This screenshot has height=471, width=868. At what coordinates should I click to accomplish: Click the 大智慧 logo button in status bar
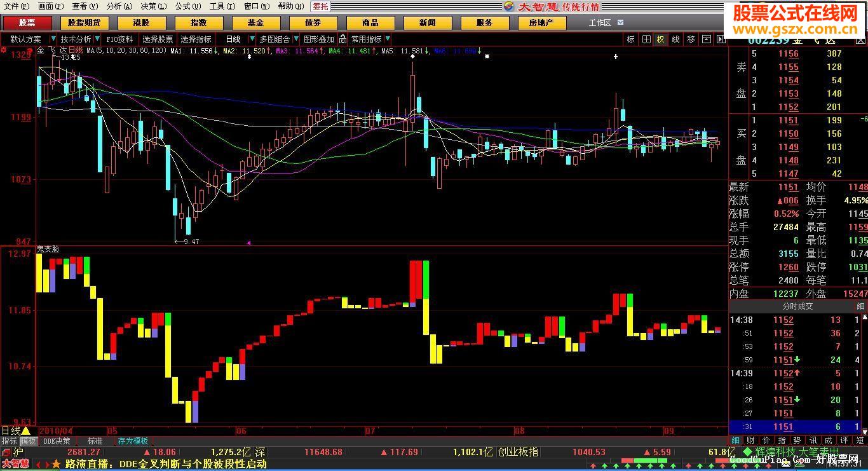(15, 464)
